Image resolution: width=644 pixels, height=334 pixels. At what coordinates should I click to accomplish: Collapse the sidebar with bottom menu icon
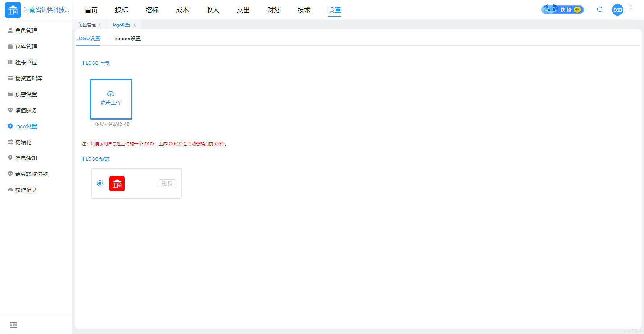click(14, 325)
